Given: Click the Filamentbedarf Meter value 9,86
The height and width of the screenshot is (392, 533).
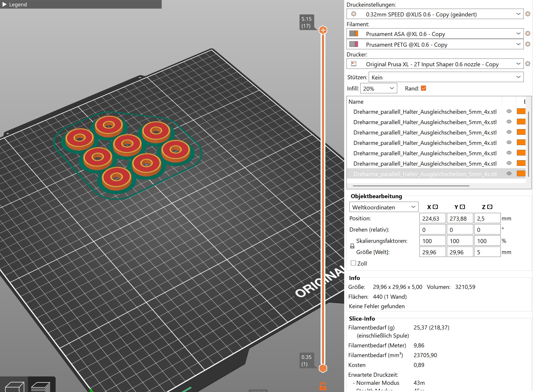Looking at the screenshot, I should tap(419, 345).
